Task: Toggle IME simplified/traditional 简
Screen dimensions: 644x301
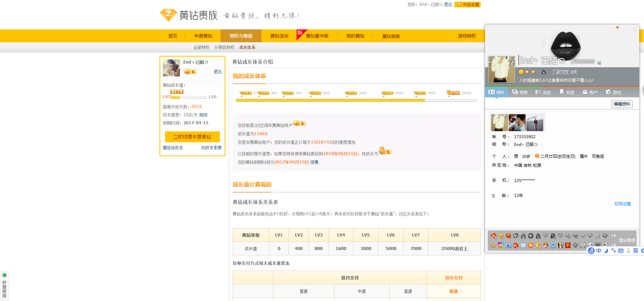Action: pos(636,251)
